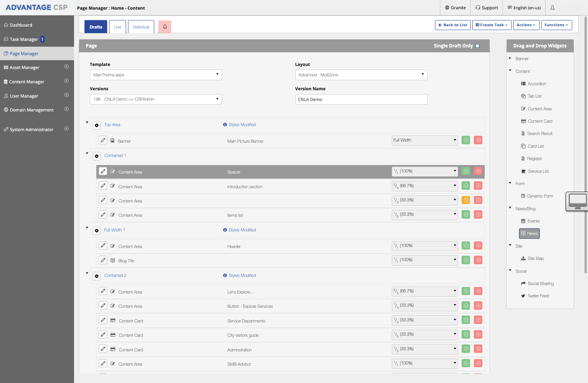This screenshot has width=588, height=383.
Task: Remove the Main Picture Banner with red icon
Action: pyautogui.click(x=478, y=140)
